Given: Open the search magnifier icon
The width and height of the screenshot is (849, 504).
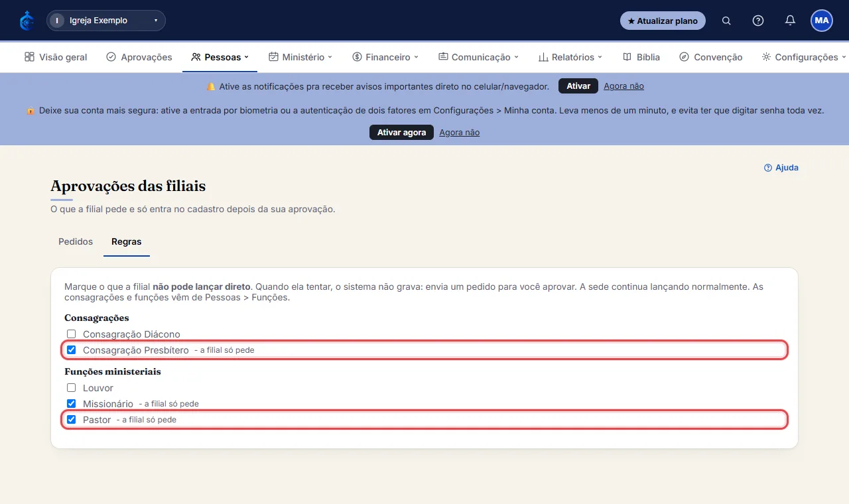Looking at the screenshot, I should (726, 21).
